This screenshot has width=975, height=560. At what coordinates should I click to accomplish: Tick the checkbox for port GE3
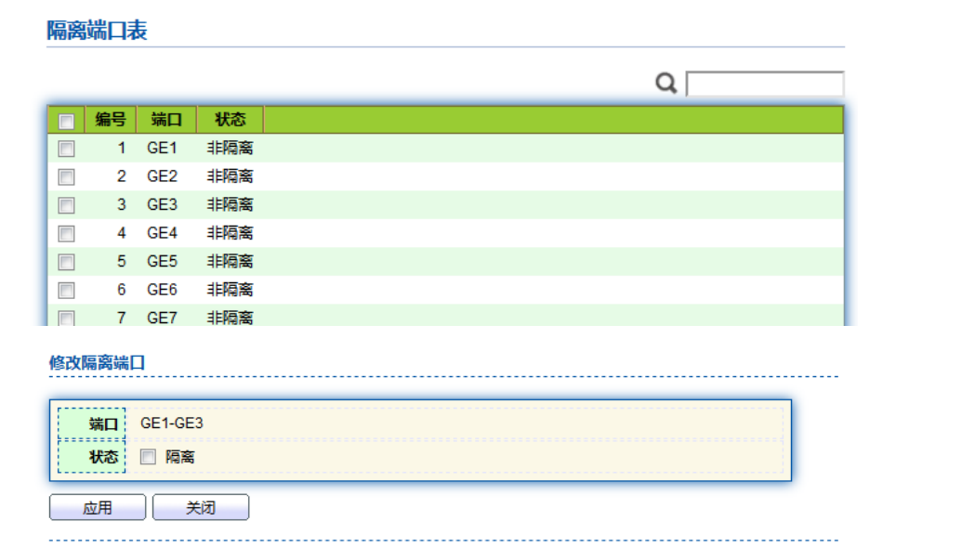[66, 205]
